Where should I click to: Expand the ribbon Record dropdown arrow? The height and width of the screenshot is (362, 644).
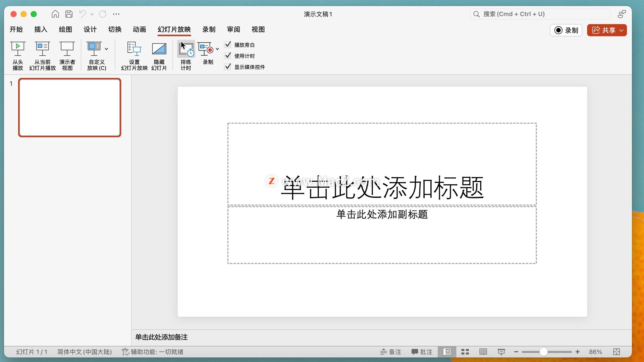pos(217,49)
